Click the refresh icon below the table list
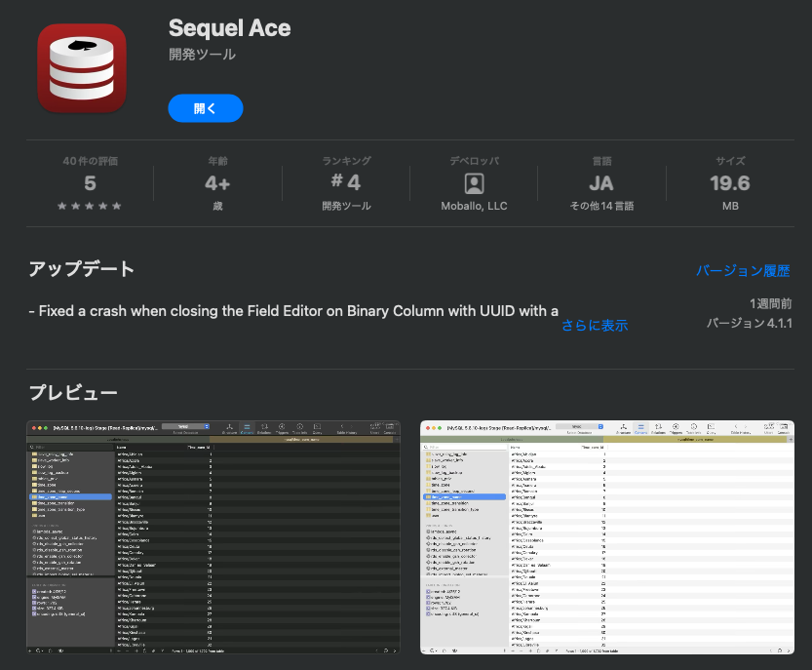 pyautogui.click(x=49, y=650)
